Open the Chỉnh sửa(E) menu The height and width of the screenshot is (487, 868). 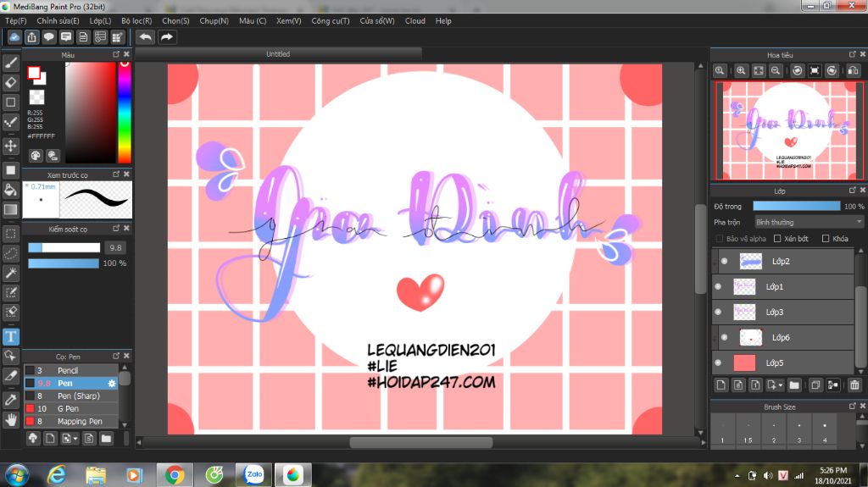click(x=58, y=21)
